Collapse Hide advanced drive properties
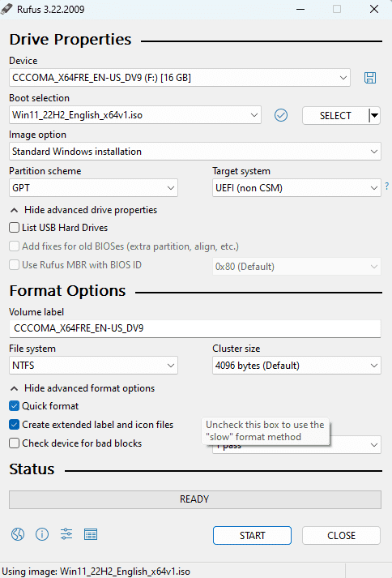392x578 pixels. [83, 210]
